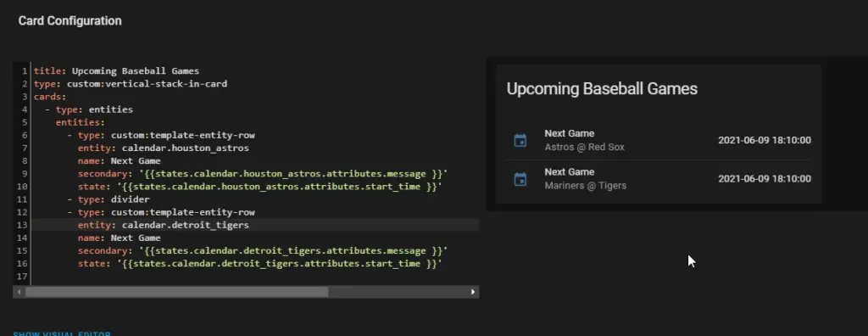Click the left arrow of horizontal scrollbar
The height and width of the screenshot is (336, 868).
[19, 292]
